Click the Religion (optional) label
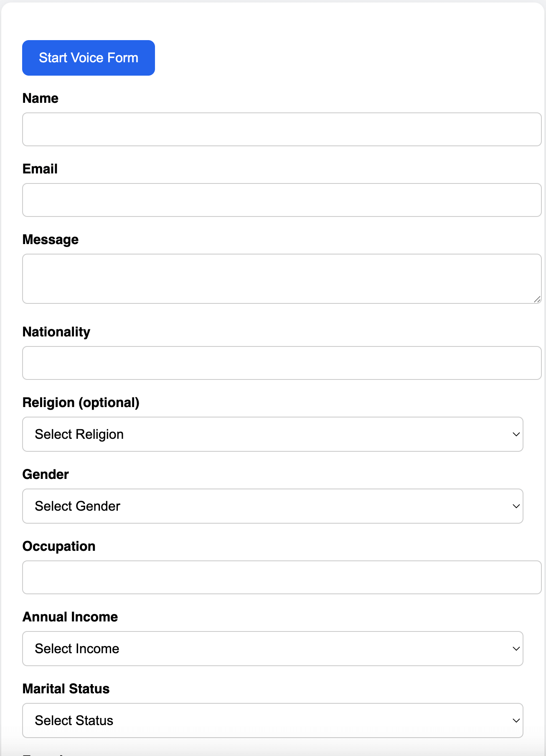 click(x=81, y=402)
